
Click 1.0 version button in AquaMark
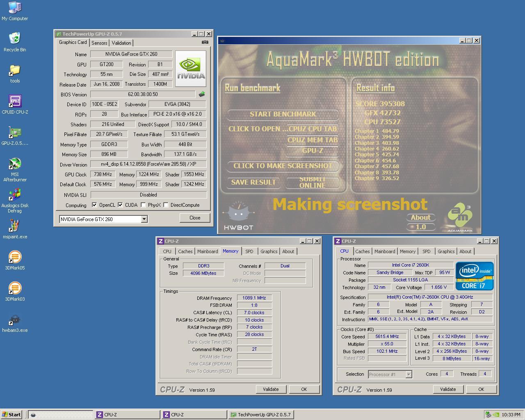coord(421,227)
